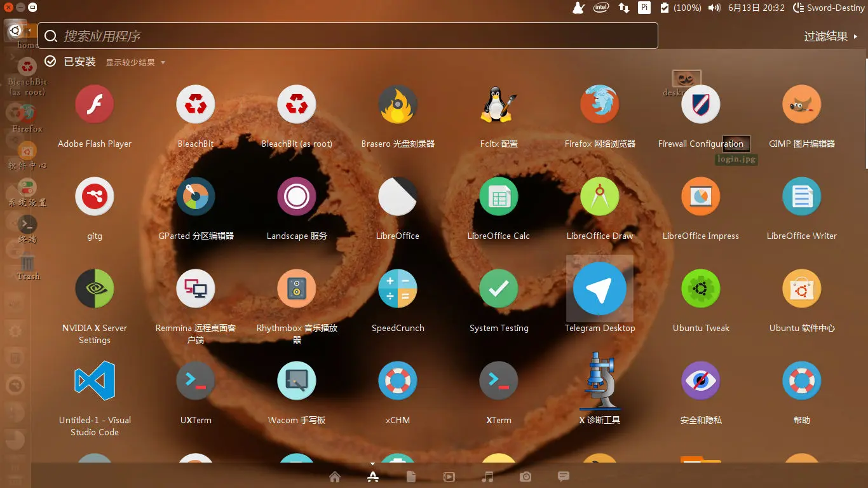Viewport: 868px width, 488px height.
Task: Start Rhythmbox 音乐播放器
Action: coord(296,288)
